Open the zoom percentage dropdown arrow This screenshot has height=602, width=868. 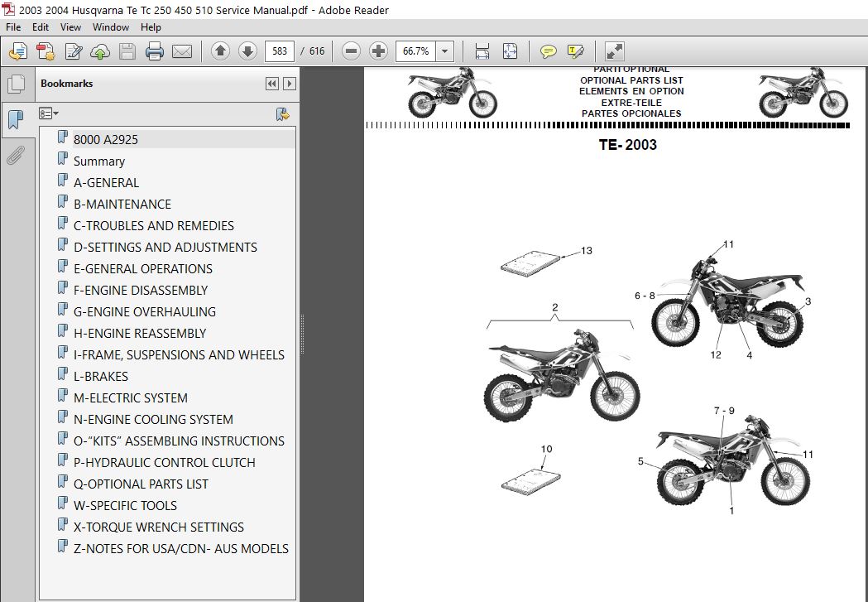[x=444, y=51]
